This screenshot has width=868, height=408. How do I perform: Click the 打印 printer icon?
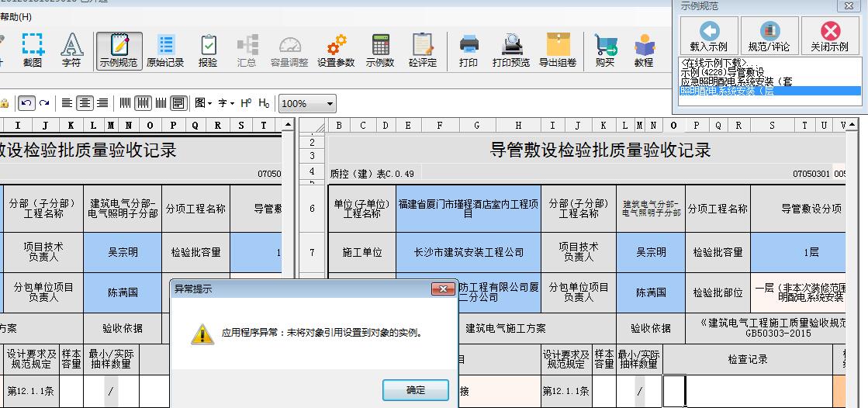(469, 50)
